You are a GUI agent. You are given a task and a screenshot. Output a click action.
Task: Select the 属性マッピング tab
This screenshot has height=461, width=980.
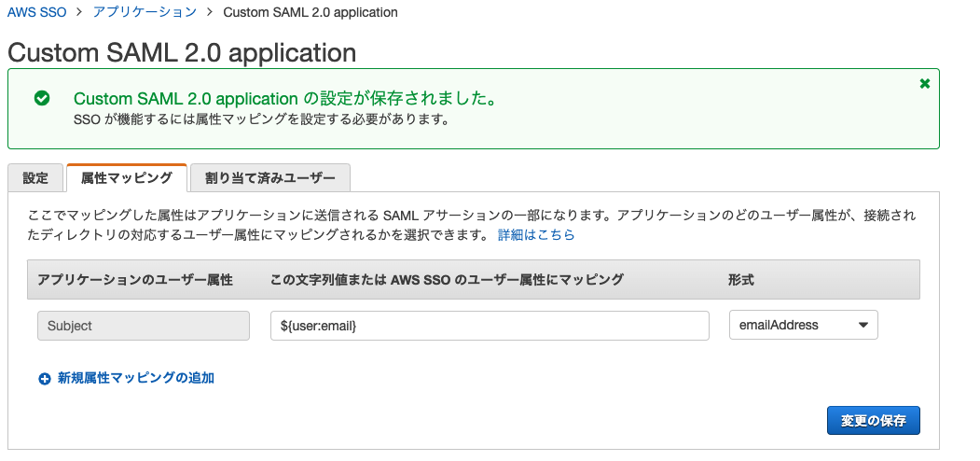[126, 177]
